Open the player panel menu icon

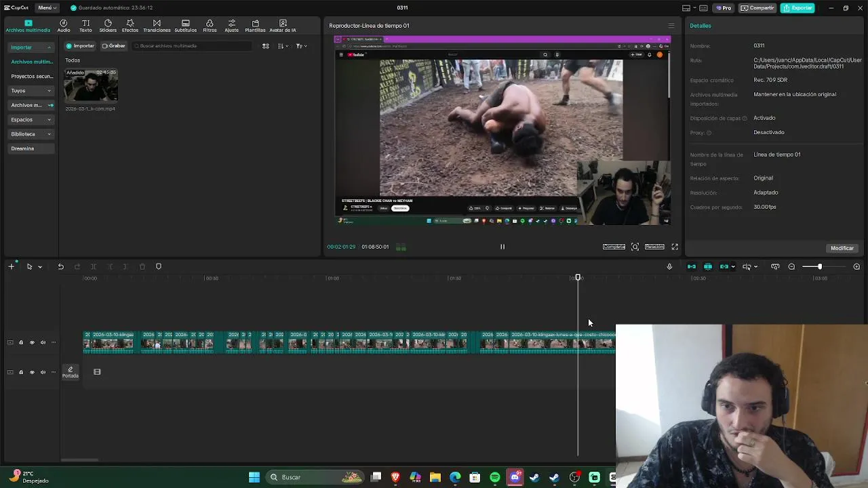(671, 26)
